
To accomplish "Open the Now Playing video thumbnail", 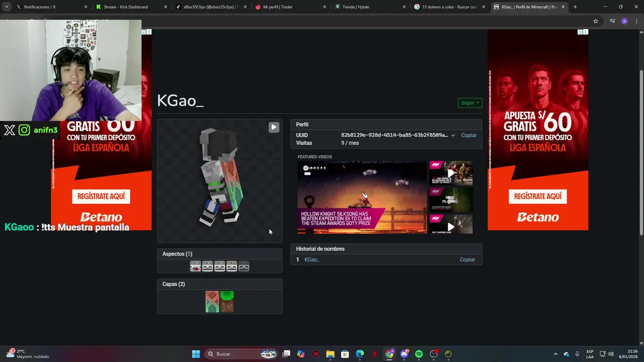I will (x=451, y=200).
